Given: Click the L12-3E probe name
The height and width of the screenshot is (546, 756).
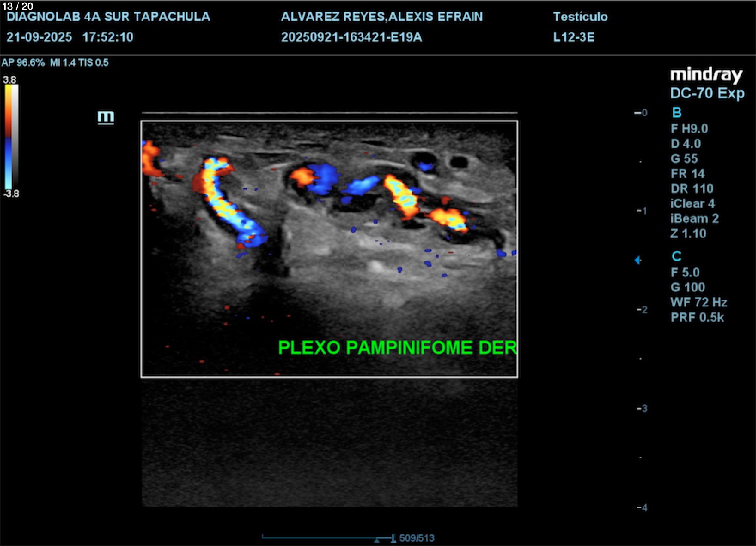Looking at the screenshot, I should point(573,37).
